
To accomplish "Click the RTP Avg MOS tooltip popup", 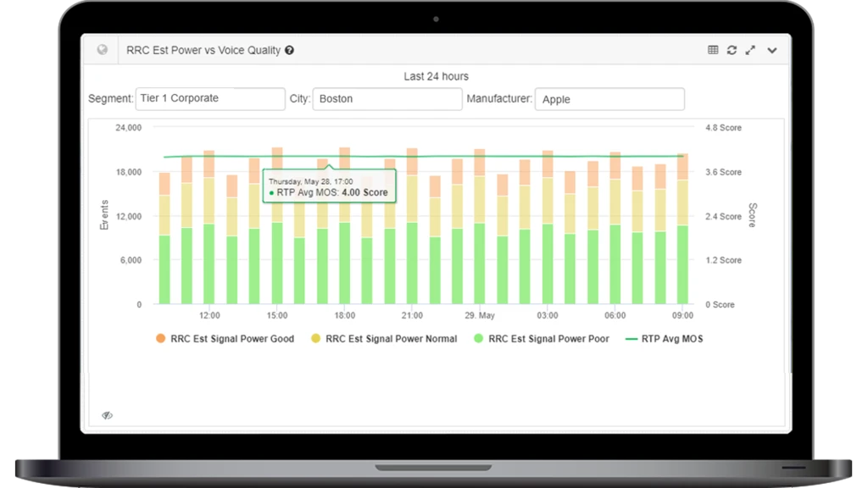I will pos(330,185).
